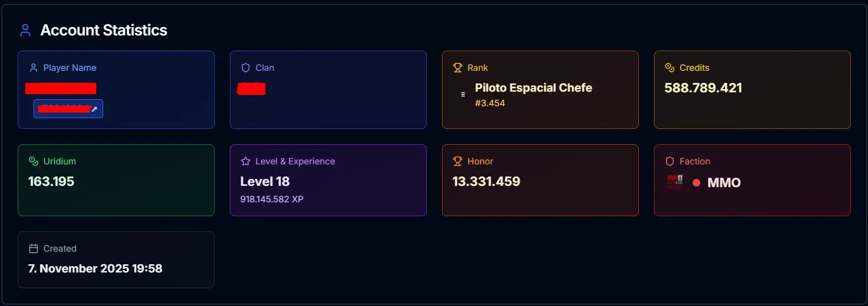Click the Account Statistics heading

click(104, 30)
